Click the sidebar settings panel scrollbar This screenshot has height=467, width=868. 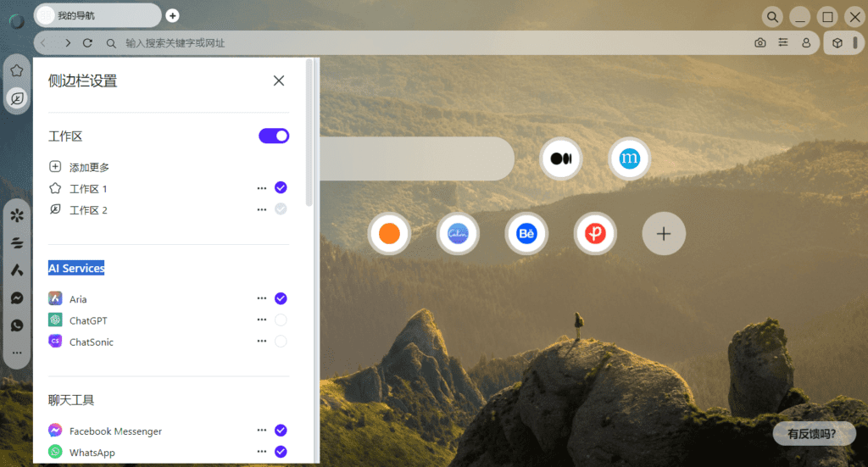[309, 133]
